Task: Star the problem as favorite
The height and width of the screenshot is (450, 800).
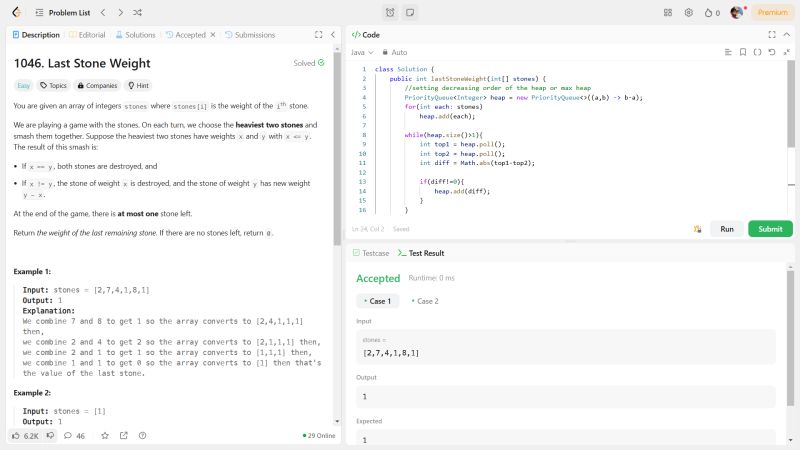Action: (x=105, y=436)
